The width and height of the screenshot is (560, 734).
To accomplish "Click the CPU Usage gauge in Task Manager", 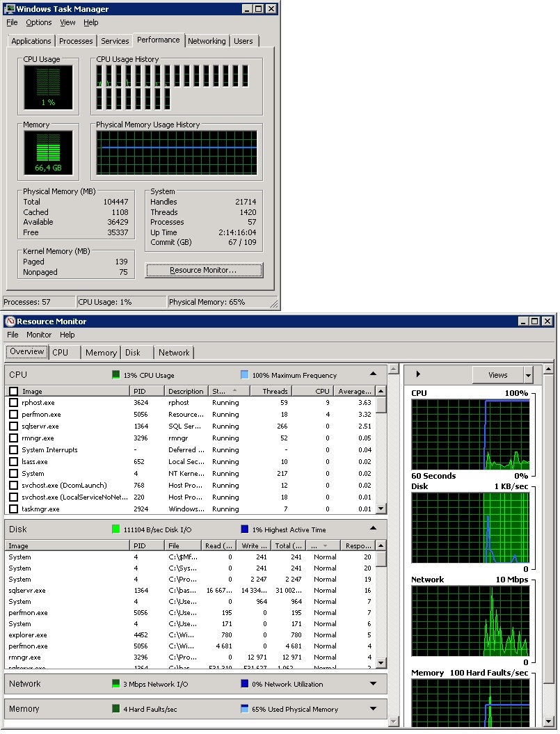I will [x=48, y=87].
